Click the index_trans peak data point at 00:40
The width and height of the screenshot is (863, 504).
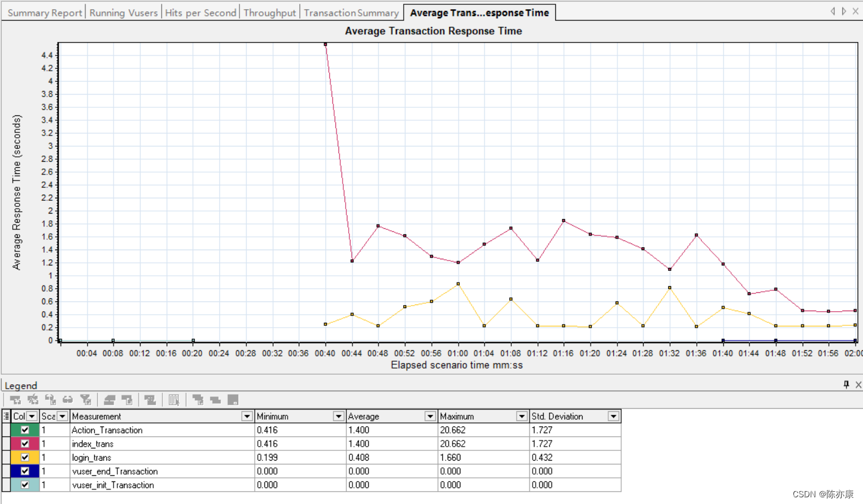click(326, 44)
